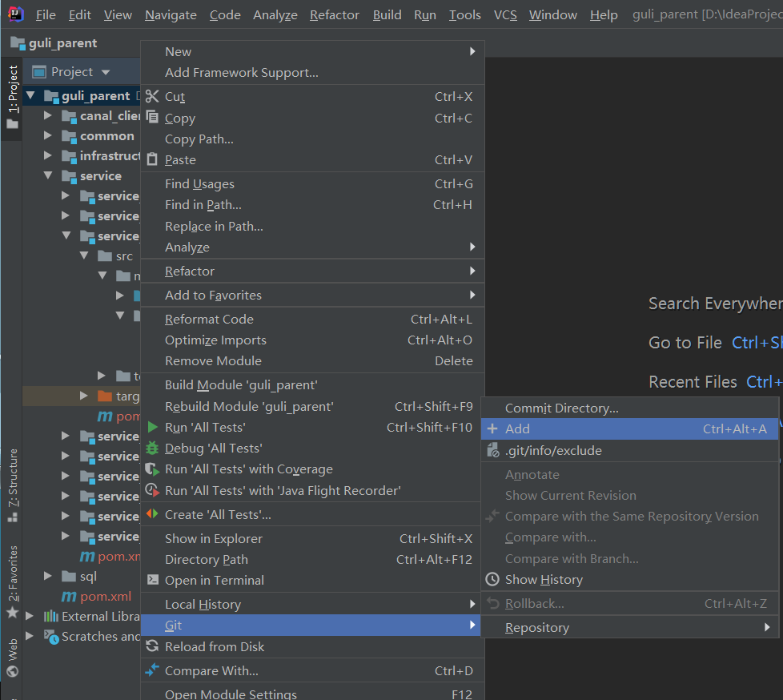Click the Copy icon in context menu

click(152, 118)
